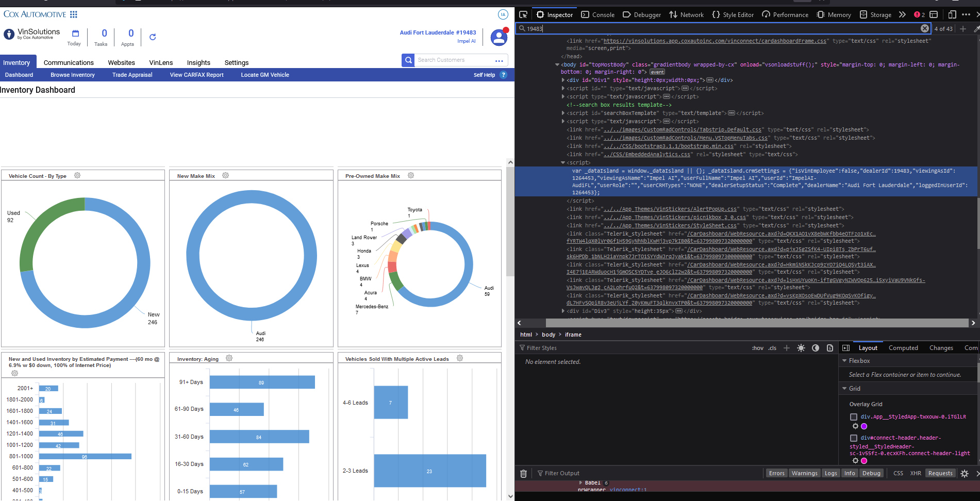Toggle dark color scheme simulation

tap(816, 348)
